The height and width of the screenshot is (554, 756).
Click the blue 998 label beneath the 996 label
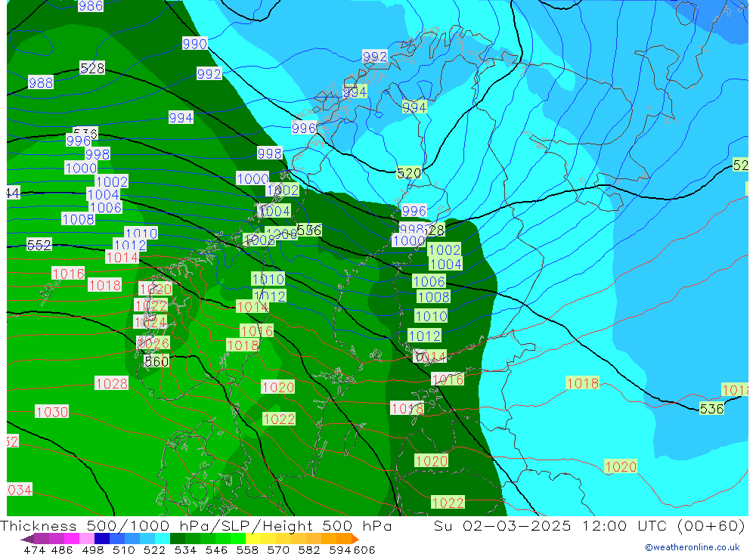98,154
